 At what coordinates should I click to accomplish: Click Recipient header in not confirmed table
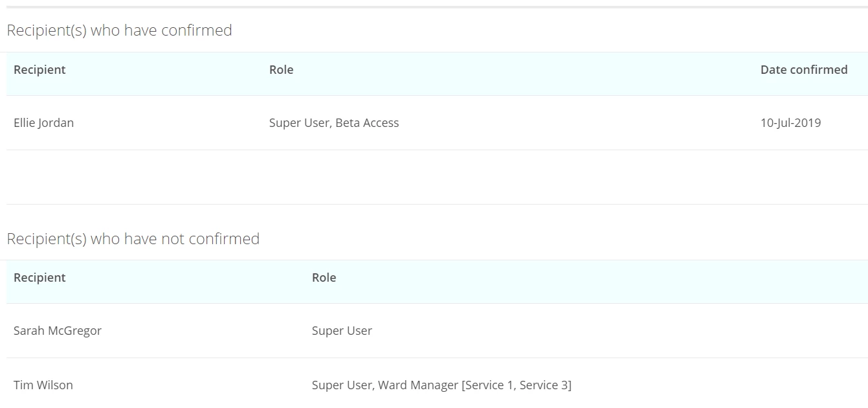coord(39,278)
